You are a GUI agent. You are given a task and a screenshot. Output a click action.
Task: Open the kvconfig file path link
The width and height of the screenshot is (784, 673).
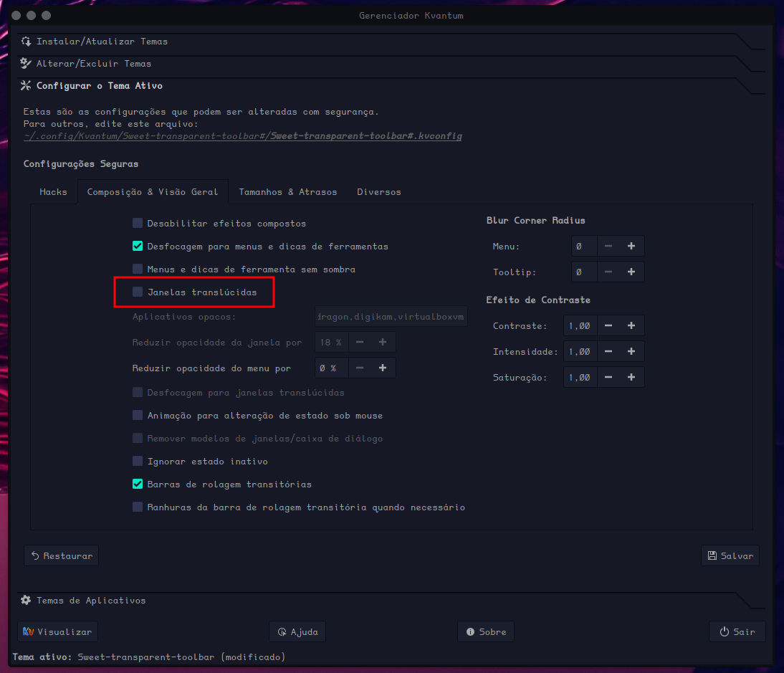[243, 136]
